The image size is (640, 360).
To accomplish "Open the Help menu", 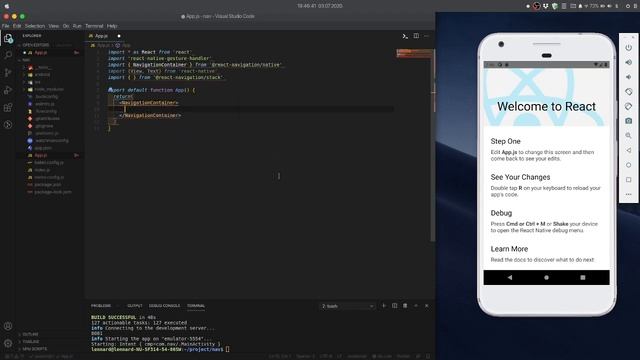I will (x=112, y=26).
